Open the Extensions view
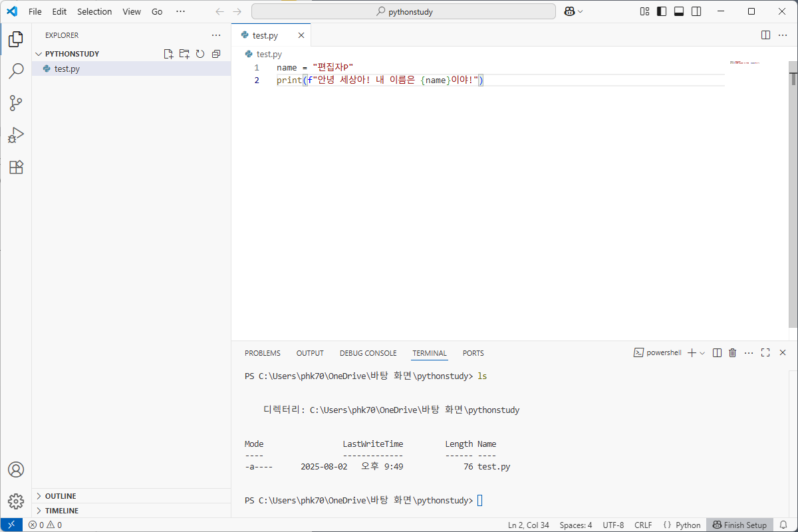 [16, 167]
